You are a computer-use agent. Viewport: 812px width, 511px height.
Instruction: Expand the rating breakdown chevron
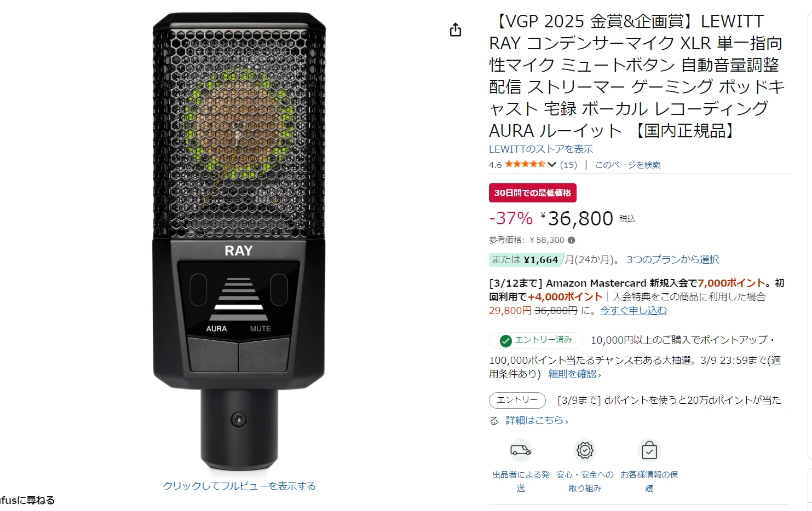[x=552, y=165]
